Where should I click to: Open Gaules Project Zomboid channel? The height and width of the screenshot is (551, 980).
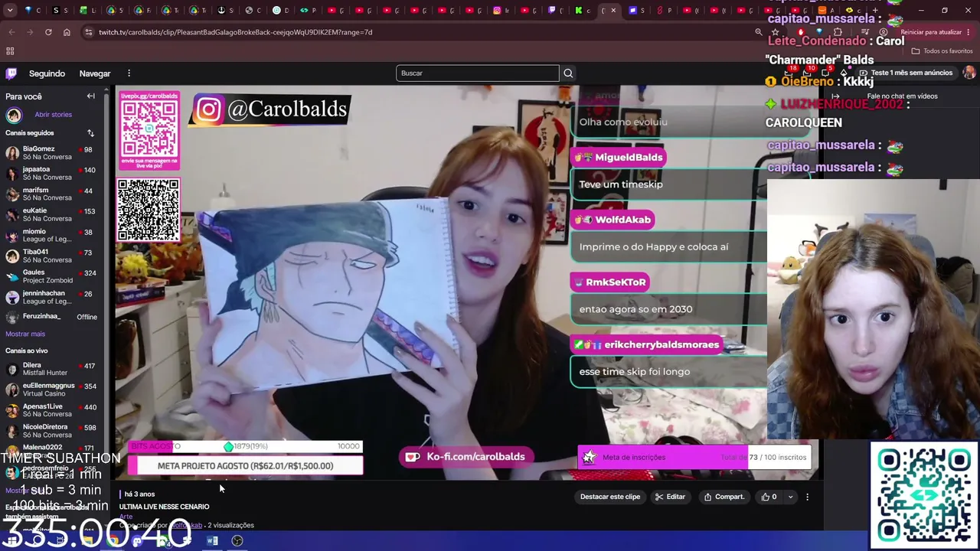pyautogui.click(x=51, y=277)
